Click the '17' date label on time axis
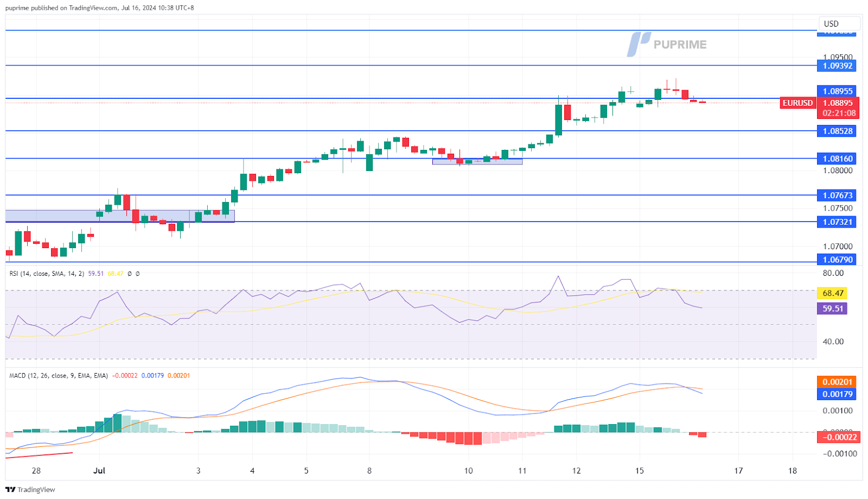 click(x=738, y=471)
